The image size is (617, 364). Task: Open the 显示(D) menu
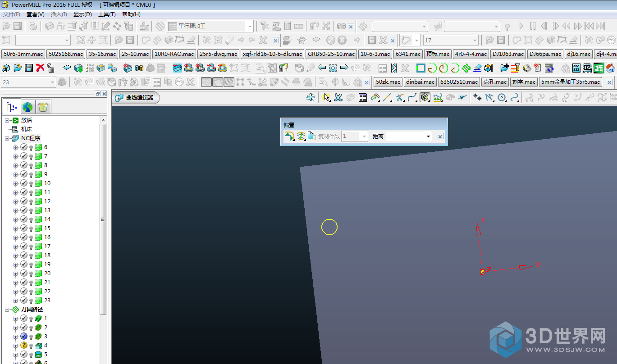point(82,14)
